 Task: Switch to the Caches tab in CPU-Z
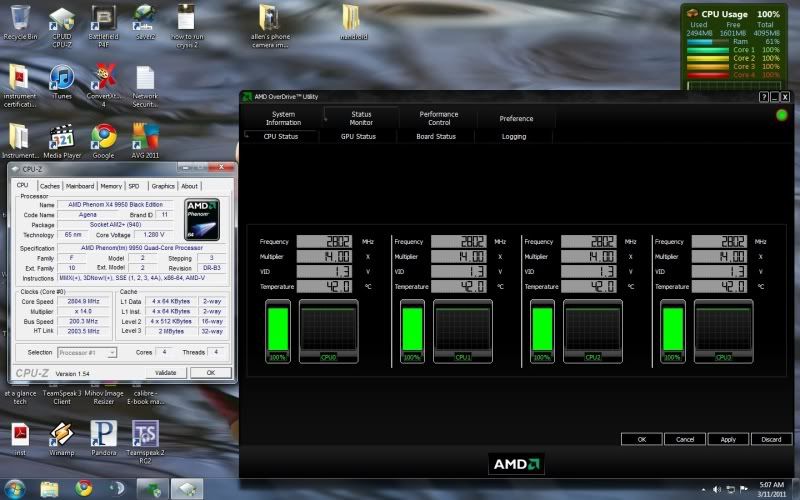pyautogui.click(x=49, y=186)
